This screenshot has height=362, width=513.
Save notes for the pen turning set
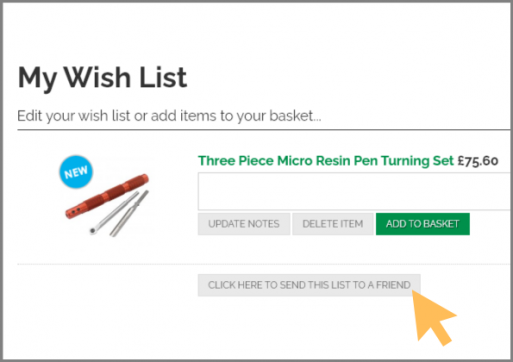pyautogui.click(x=244, y=224)
